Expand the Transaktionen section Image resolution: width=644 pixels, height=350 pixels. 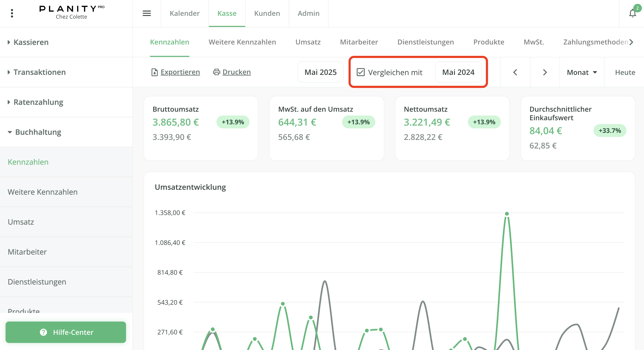point(66,72)
